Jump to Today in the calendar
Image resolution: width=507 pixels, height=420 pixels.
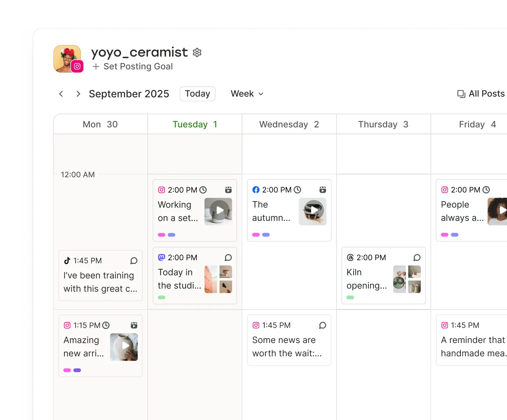tap(197, 94)
